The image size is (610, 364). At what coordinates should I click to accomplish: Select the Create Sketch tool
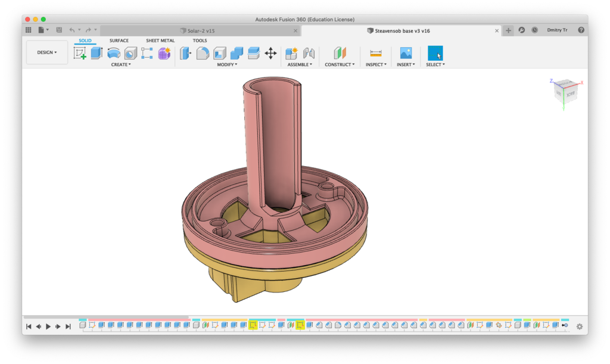pos(80,53)
